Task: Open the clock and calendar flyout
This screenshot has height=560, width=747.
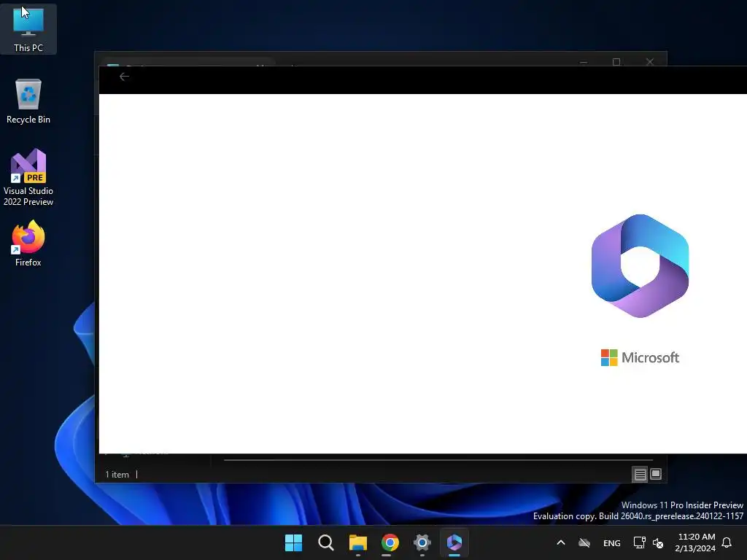Action: tap(695, 542)
